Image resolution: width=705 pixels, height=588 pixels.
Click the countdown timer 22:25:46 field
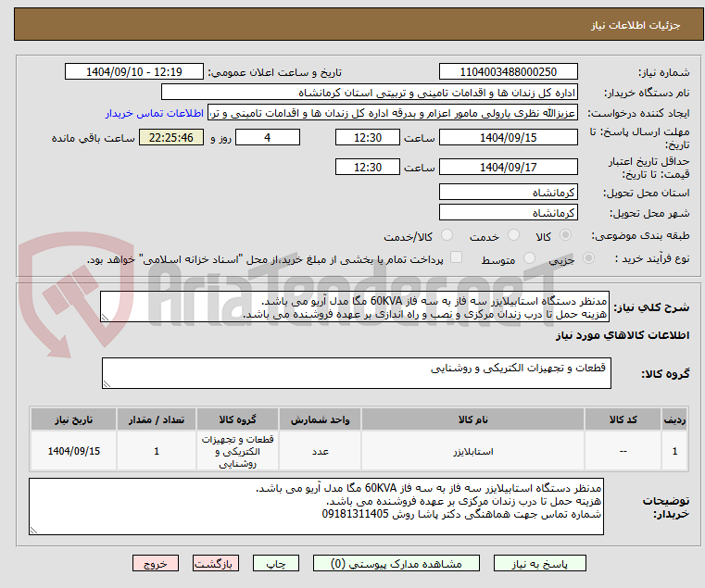(x=171, y=138)
